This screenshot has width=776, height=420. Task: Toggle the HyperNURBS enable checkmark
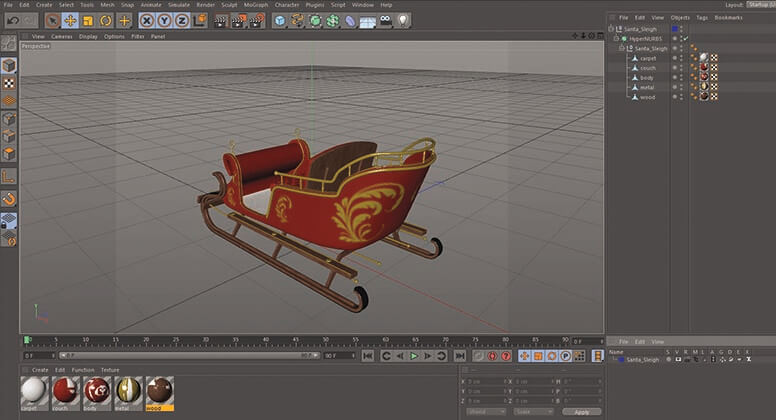684,38
